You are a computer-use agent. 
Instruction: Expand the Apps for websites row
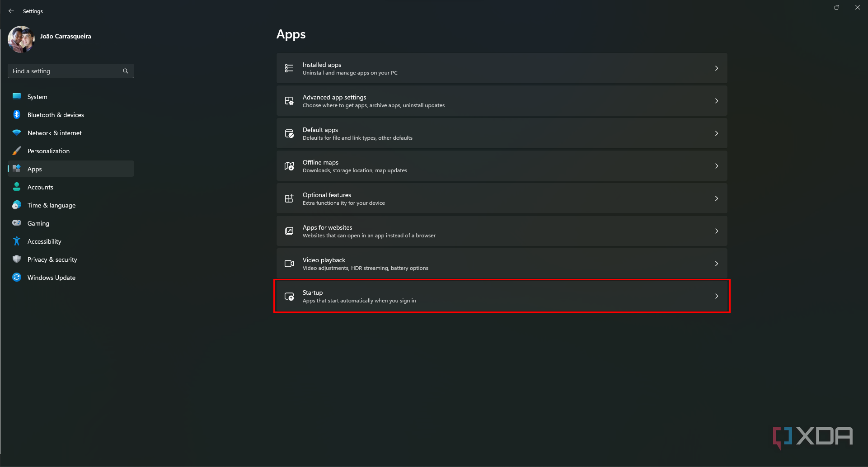[x=716, y=231]
